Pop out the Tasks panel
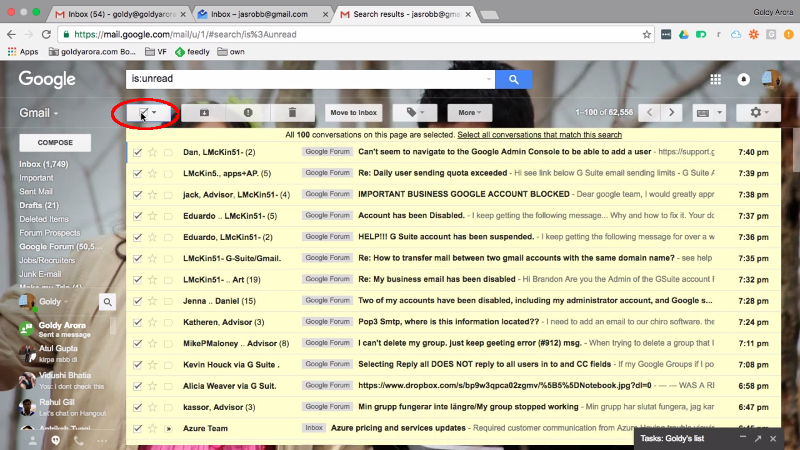Image resolution: width=800 pixels, height=450 pixels. tap(758, 438)
